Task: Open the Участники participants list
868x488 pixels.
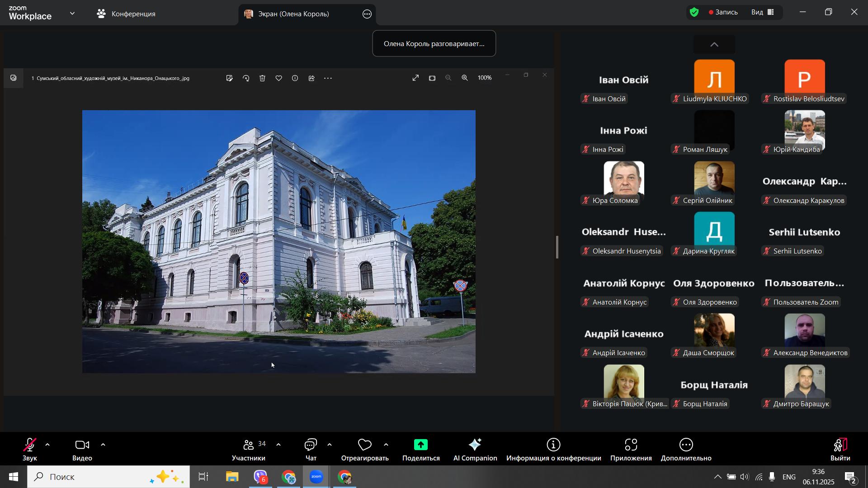Action: point(249,450)
